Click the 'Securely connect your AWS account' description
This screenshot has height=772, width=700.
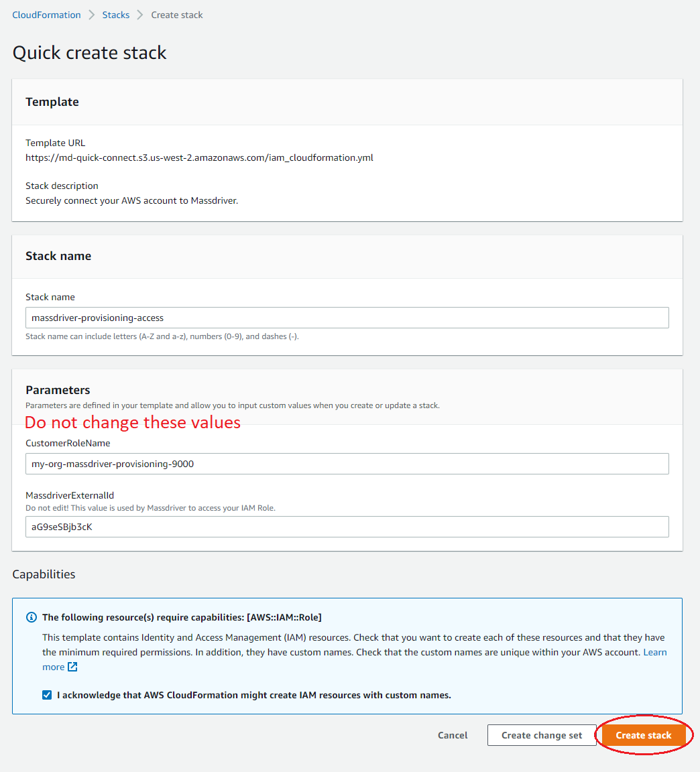tap(132, 201)
